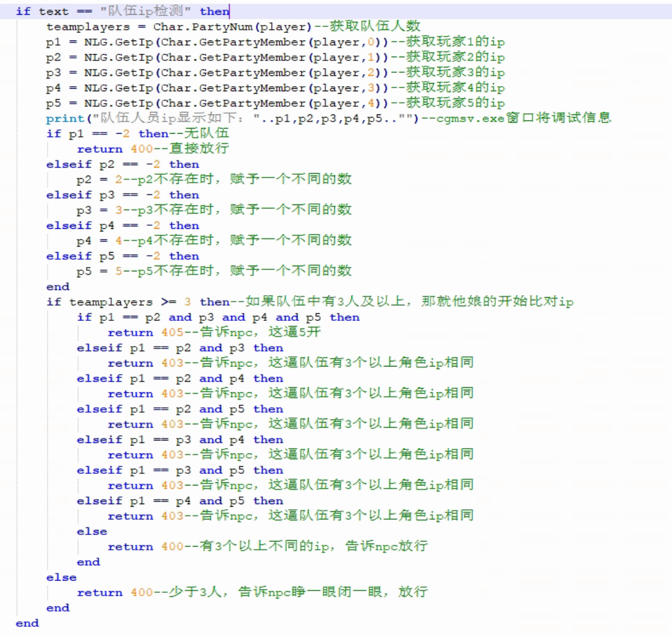Viewport: 672px width, 636px height.
Task: Click the comment '获取玩家1的ip'
Action: (455, 42)
